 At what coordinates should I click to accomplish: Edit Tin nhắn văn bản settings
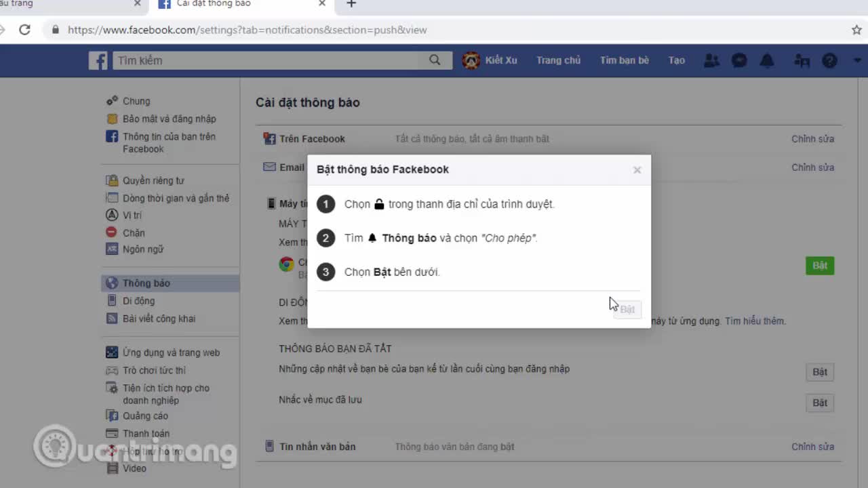[812, 447]
